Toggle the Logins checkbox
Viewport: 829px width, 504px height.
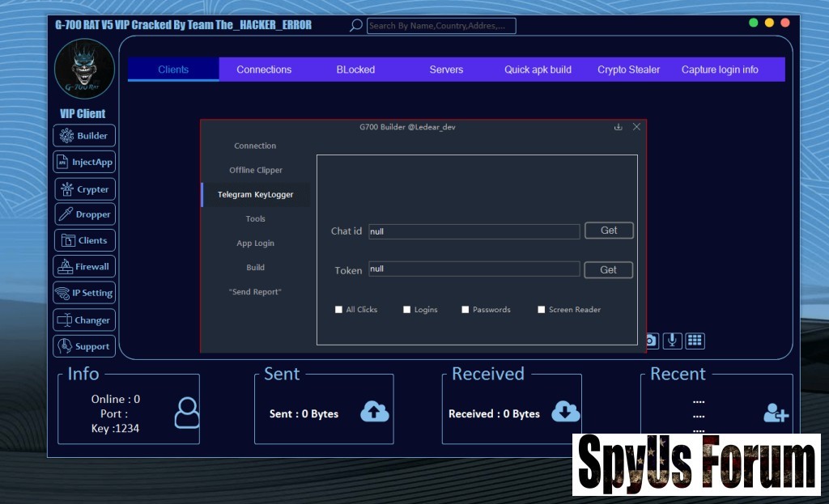pyautogui.click(x=407, y=310)
